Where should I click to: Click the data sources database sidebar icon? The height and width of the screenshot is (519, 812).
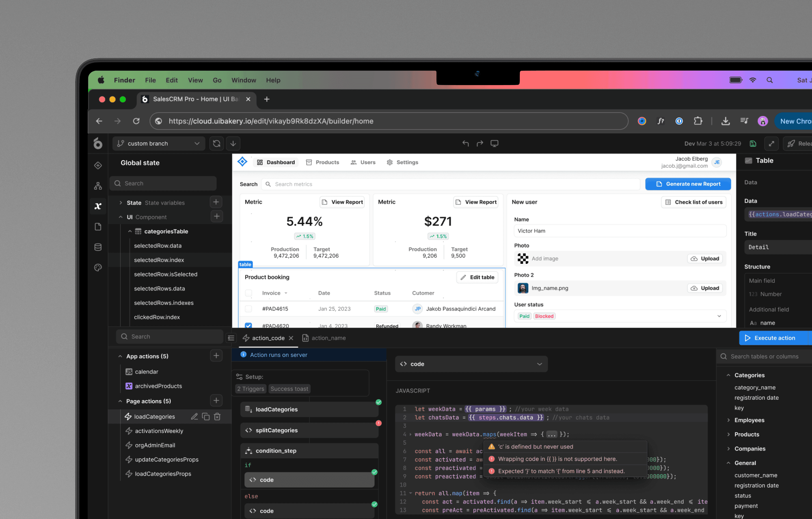coord(98,247)
